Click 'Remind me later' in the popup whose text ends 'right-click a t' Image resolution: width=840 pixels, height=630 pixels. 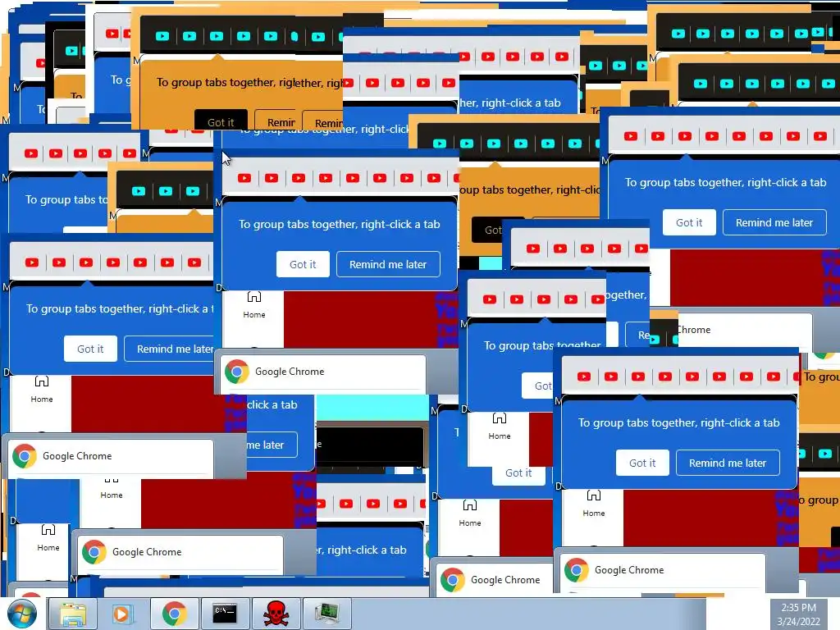click(x=169, y=349)
